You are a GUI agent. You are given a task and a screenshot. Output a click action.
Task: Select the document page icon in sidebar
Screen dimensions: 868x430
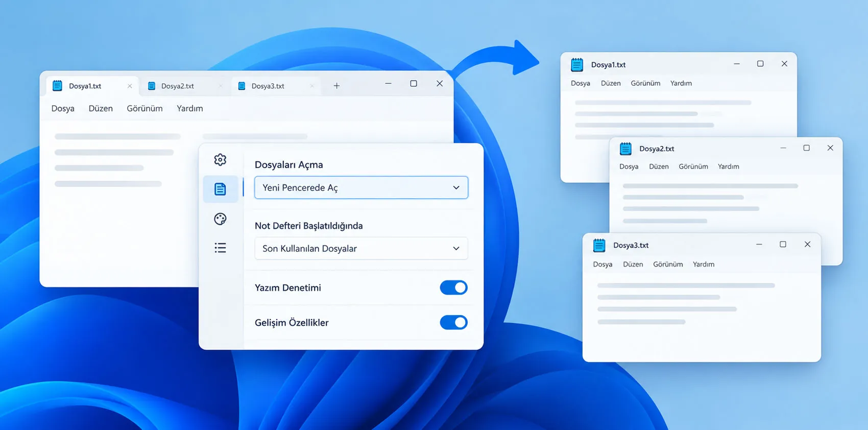[220, 189]
